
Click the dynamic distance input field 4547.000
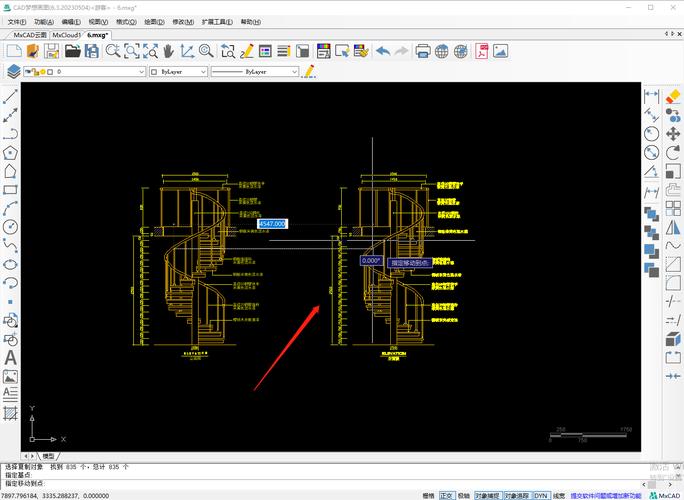click(x=272, y=224)
